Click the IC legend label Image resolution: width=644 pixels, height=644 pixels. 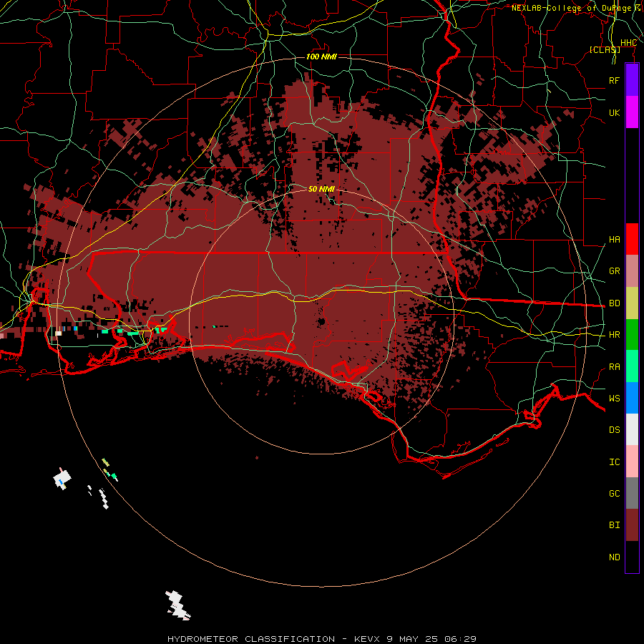(x=614, y=462)
